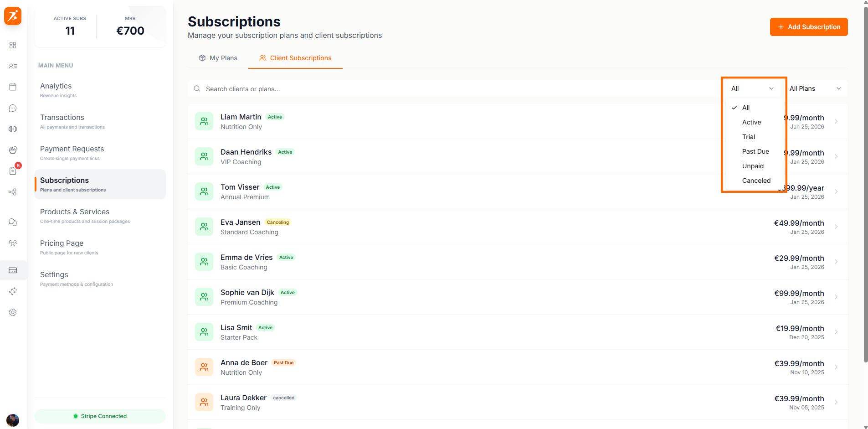Image resolution: width=868 pixels, height=429 pixels.
Task: Click the clipboard icon with the red badge
Action: (x=13, y=171)
